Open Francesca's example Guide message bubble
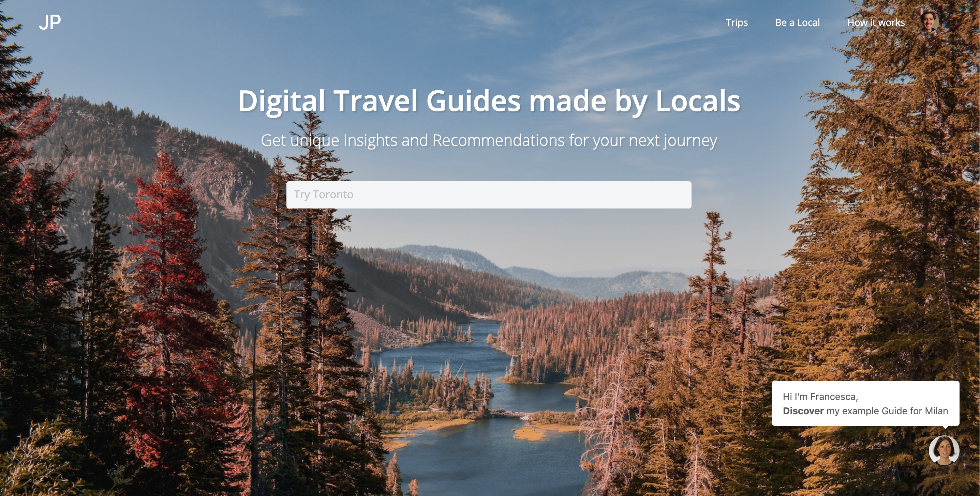This screenshot has width=980, height=496. [865, 403]
